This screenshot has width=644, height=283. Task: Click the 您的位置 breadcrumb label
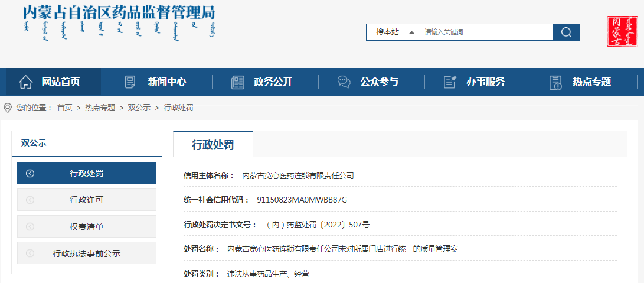click(x=34, y=108)
